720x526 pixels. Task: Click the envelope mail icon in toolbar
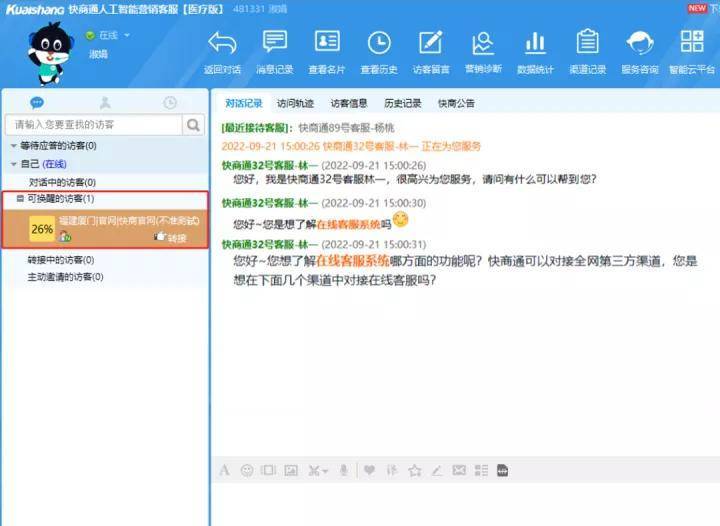(x=459, y=470)
